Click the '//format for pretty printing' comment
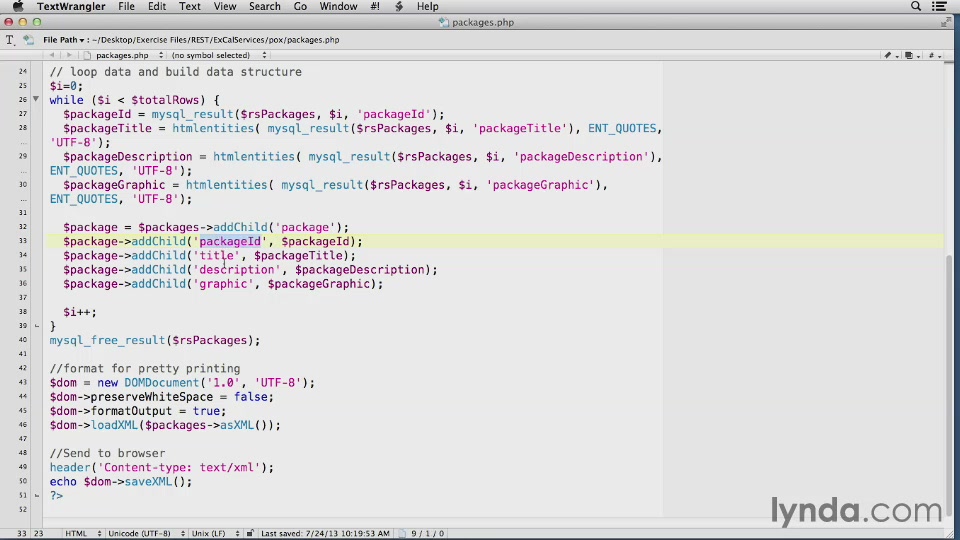Image resolution: width=960 pixels, height=540 pixels. click(x=145, y=369)
